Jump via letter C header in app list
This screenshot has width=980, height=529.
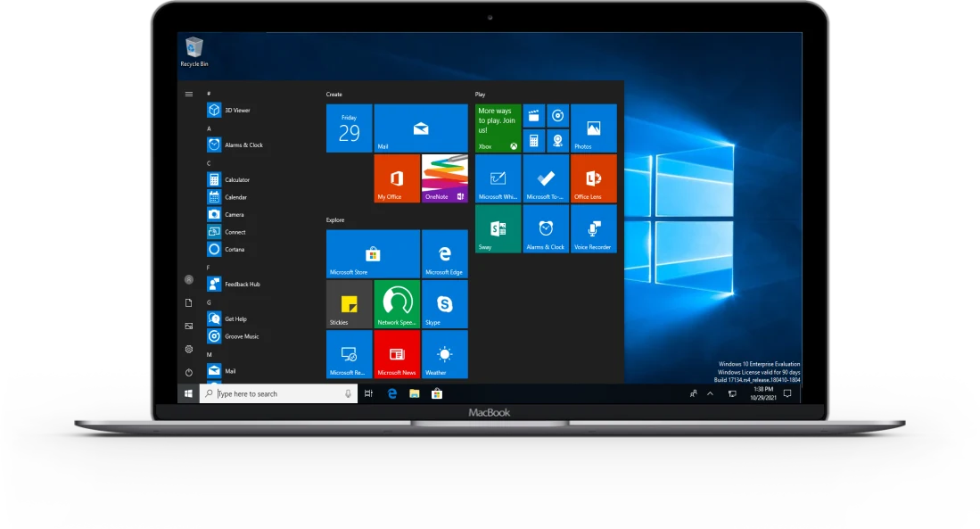pyautogui.click(x=209, y=164)
